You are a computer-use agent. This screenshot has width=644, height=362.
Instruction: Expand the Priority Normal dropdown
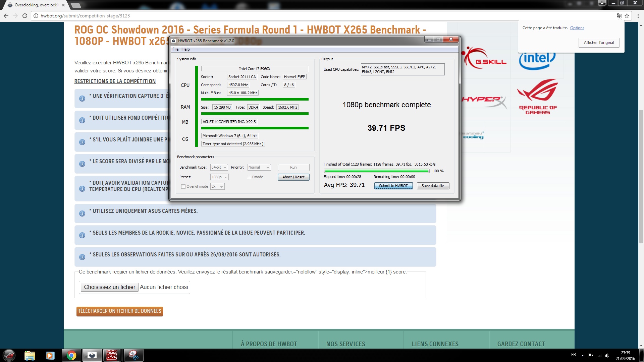point(259,167)
